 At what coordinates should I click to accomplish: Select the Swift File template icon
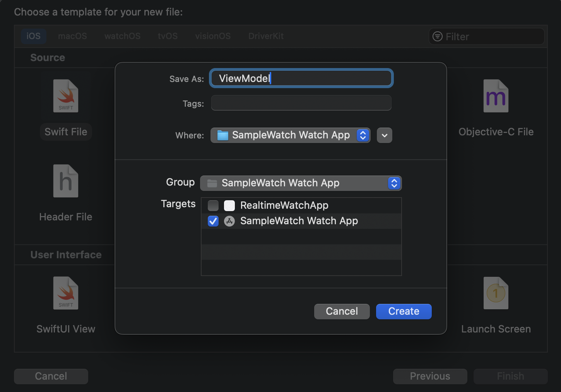[x=66, y=96]
